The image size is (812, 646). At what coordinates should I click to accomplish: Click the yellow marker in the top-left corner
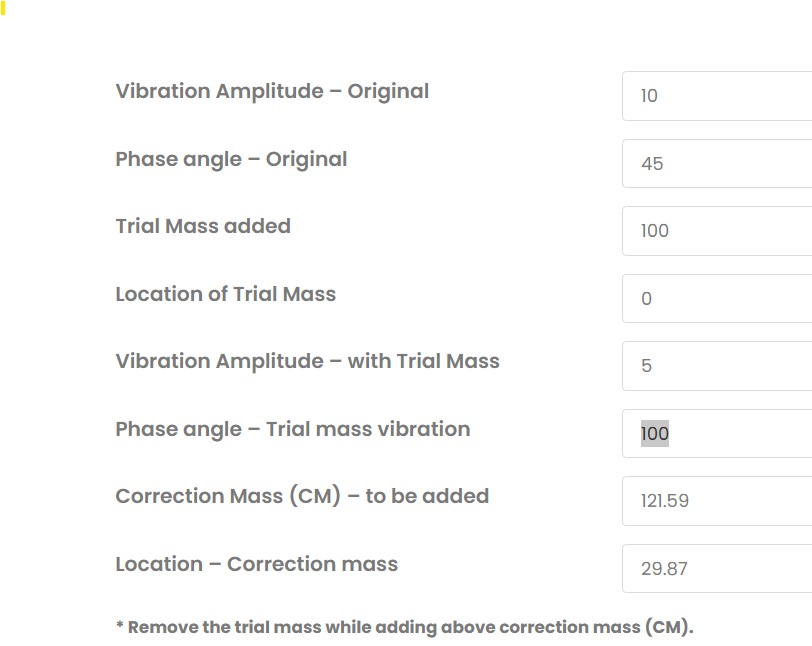point(3,8)
